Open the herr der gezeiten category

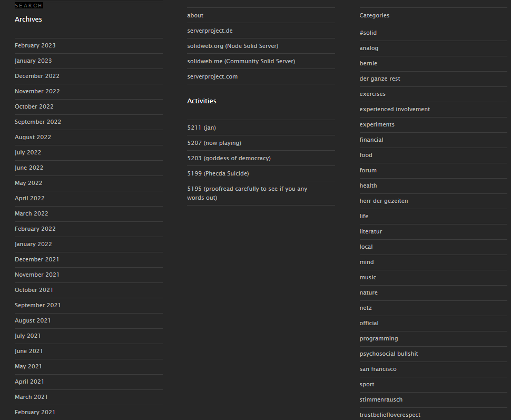(x=384, y=201)
